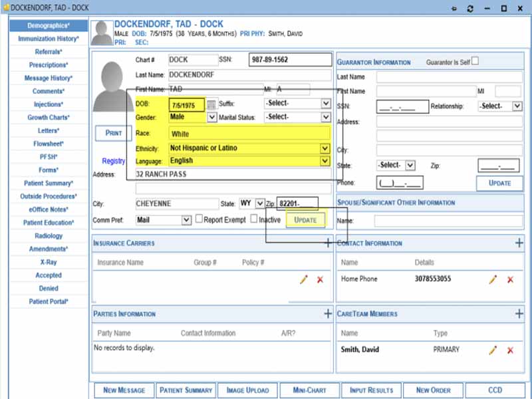Delete Home Phone using the red X icon
Image resolution: width=532 pixels, height=399 pixels.
coord(509,279)
